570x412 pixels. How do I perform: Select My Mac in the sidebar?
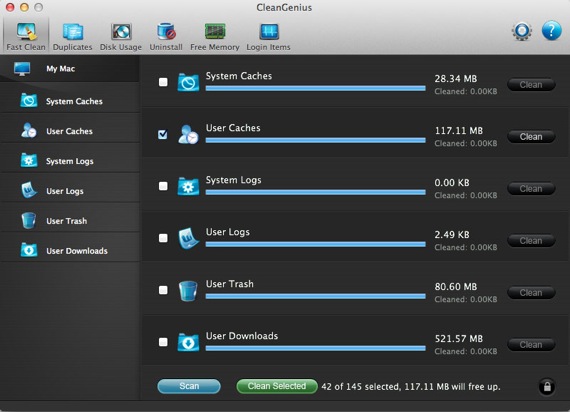[69, 69]
